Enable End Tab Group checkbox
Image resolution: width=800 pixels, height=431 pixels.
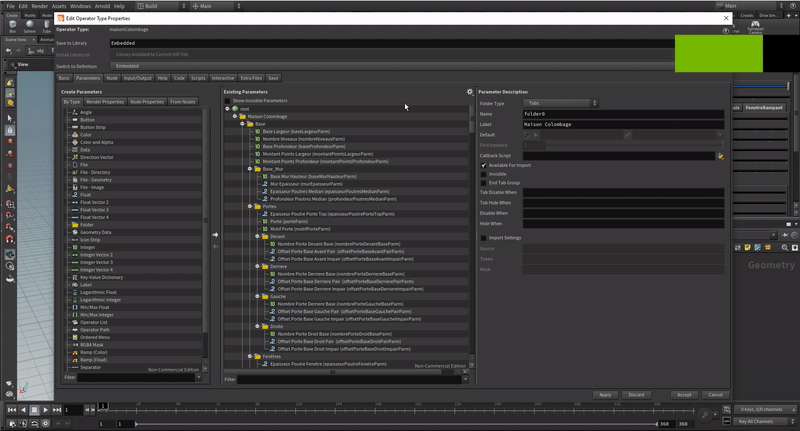(484, 183)
